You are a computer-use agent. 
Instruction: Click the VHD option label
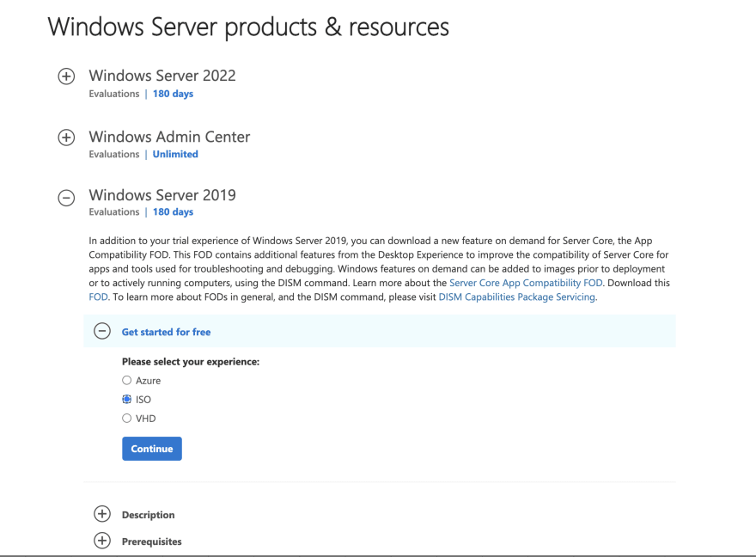pyautogui.click(x=145, y=419)
